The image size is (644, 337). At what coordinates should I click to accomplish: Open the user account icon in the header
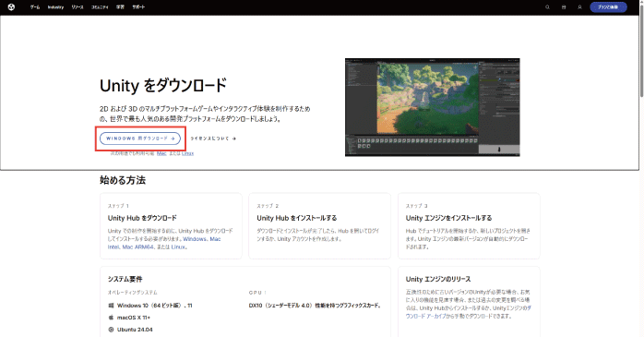579,7
